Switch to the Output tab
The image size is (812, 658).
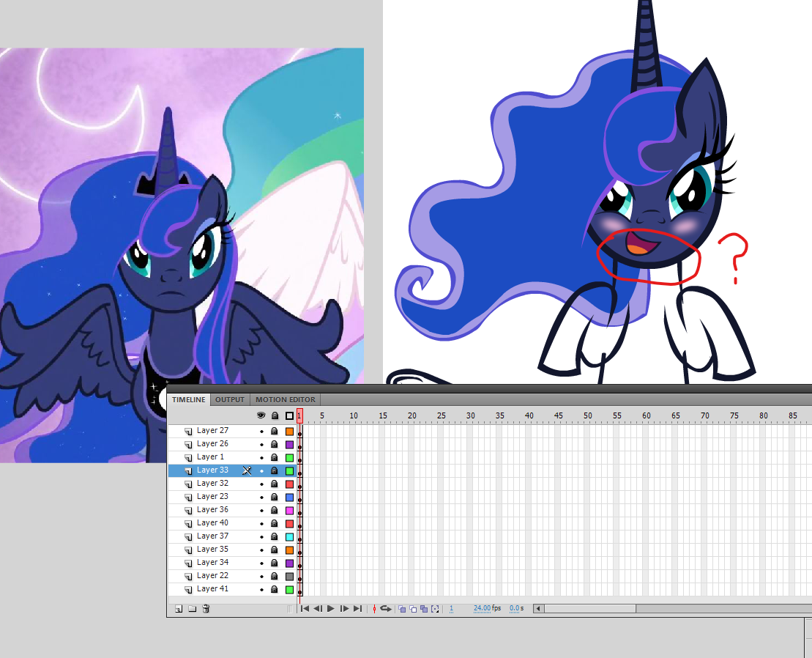click(229, 399)
